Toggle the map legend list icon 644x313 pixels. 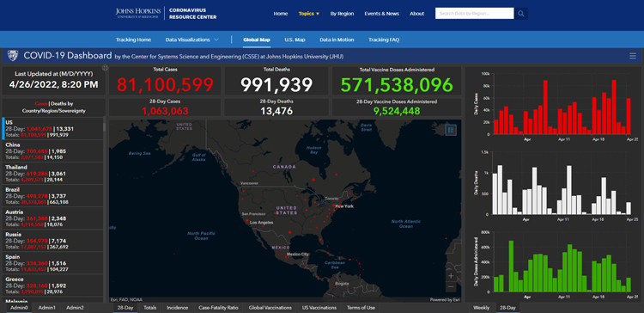pyautogui.click(x=451, y=130)
